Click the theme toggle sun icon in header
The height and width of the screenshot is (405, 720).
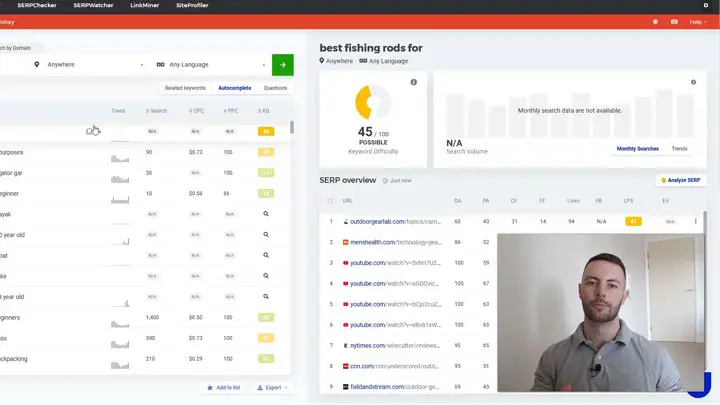pyautogui.click(x=655, y=21)
